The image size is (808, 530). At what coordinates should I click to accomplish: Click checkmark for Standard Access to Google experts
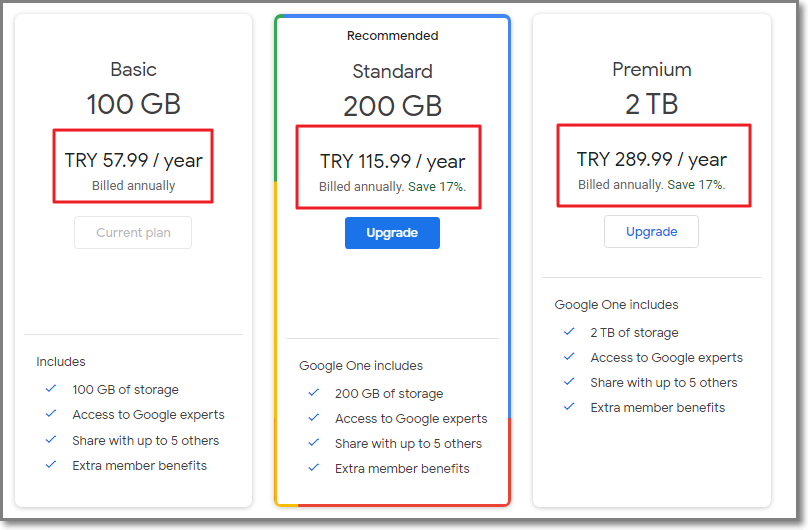[x=313, y=418]
